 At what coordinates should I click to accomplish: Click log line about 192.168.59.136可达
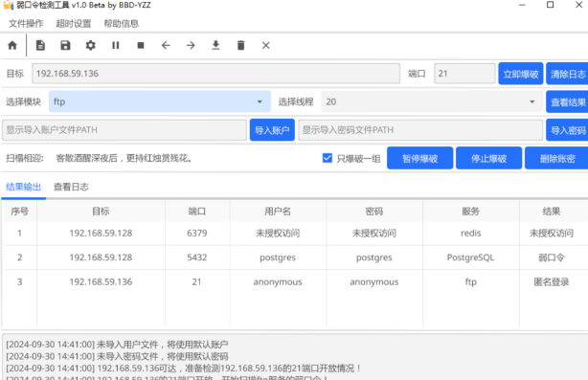pos(183,368)
